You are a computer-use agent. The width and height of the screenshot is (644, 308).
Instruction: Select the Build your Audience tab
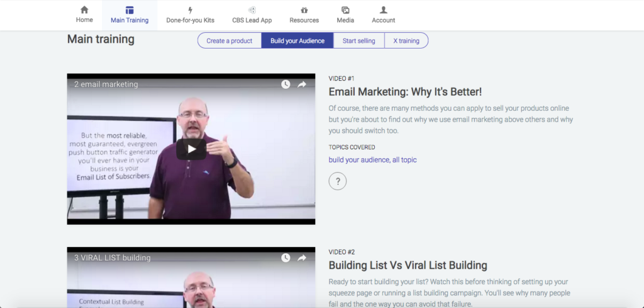point(297,41)
